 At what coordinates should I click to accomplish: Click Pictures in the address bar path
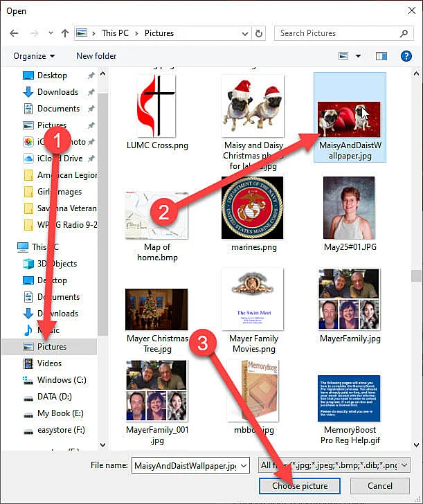[159, 33]
